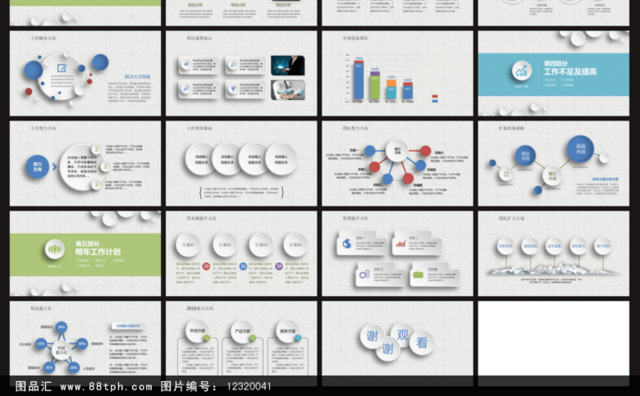
Task: Click the pencil edit icon in white circle
Action: click(62, 68)
